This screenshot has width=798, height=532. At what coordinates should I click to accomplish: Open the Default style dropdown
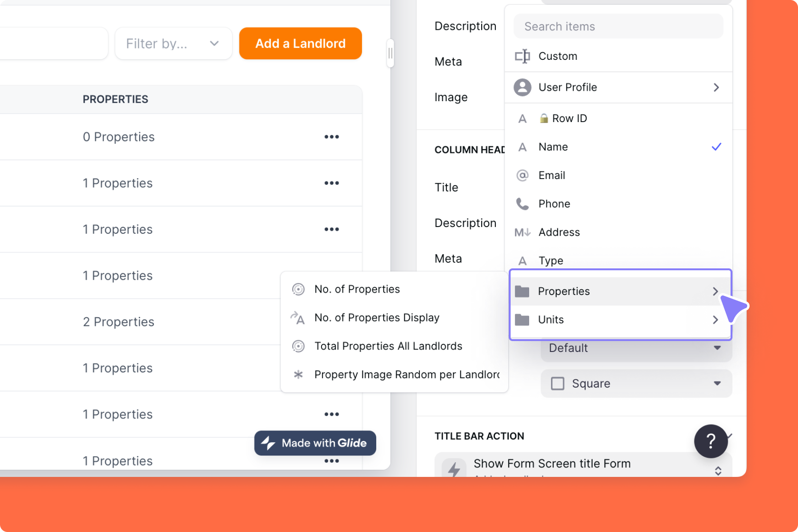point(636,348)
